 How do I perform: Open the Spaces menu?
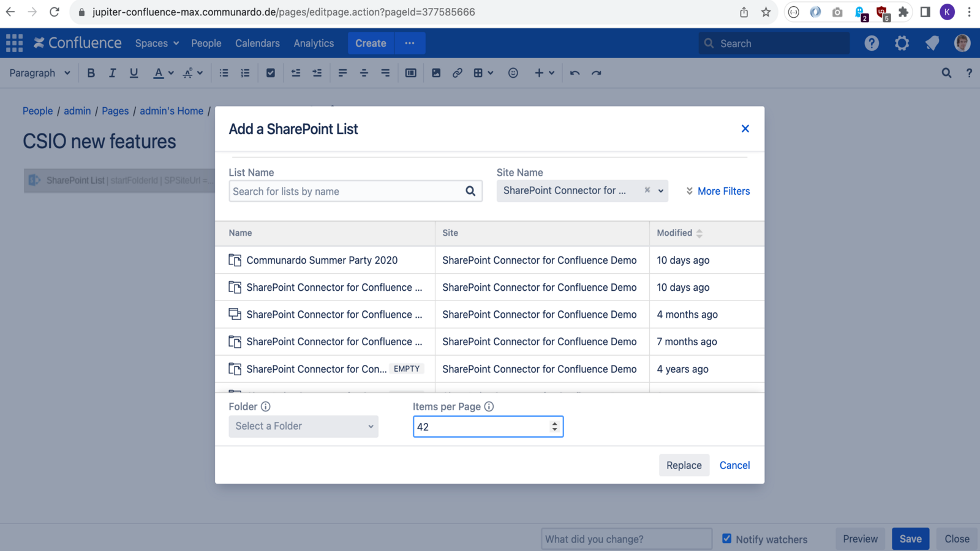[x=157, y=43]
